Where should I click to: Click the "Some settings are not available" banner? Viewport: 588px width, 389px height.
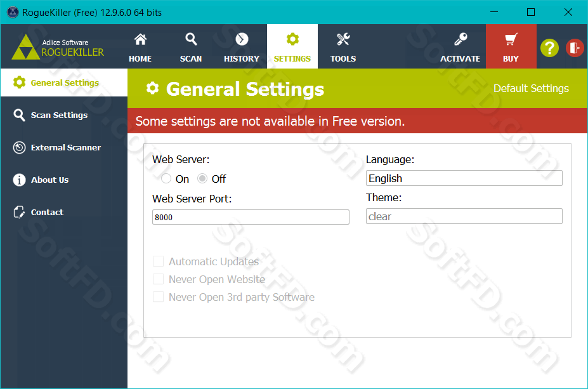pos(357,121)
